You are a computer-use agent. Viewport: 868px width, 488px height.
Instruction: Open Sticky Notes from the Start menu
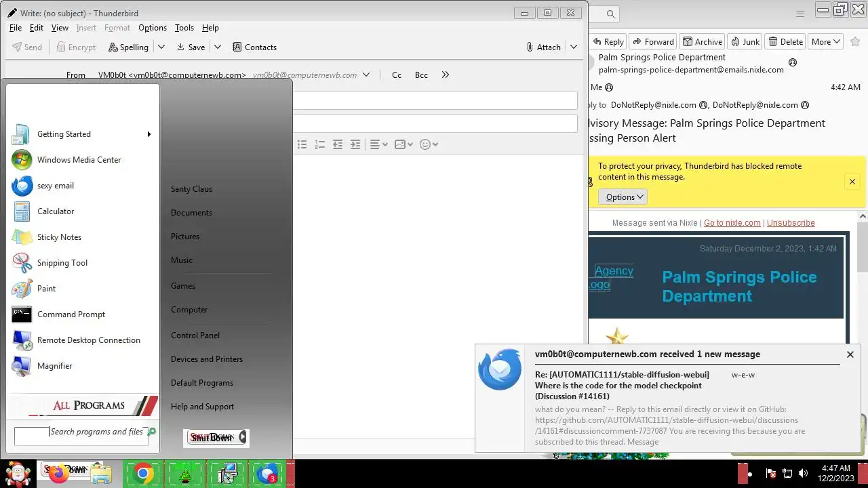[x=81, y=237]
